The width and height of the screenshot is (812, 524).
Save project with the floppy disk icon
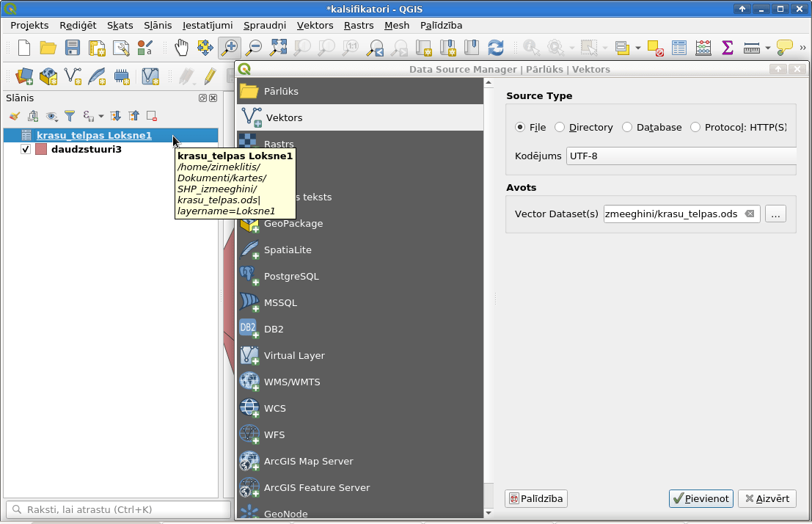(x=73, y=48)
